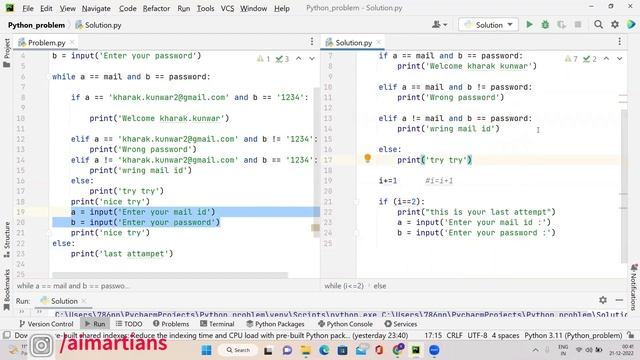This screenshot has height=360, width=640.
Task: Open left editor tab options menu
Action: pyautogui.click(x=312, y=41)
